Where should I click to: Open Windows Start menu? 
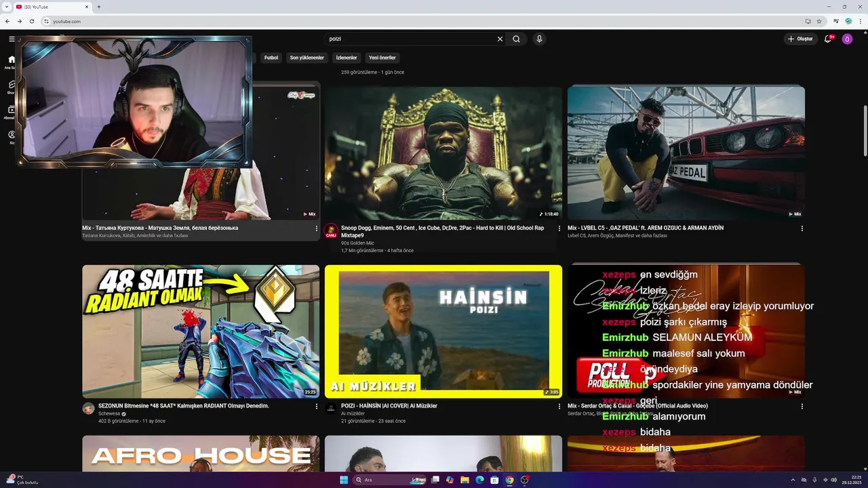click(344, 480)
